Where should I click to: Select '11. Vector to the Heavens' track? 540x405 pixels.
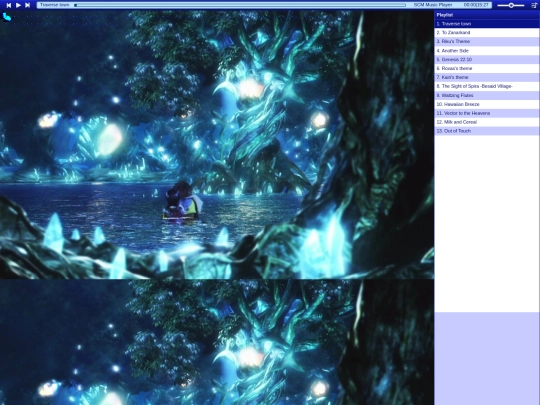click(x=487, y=113)
